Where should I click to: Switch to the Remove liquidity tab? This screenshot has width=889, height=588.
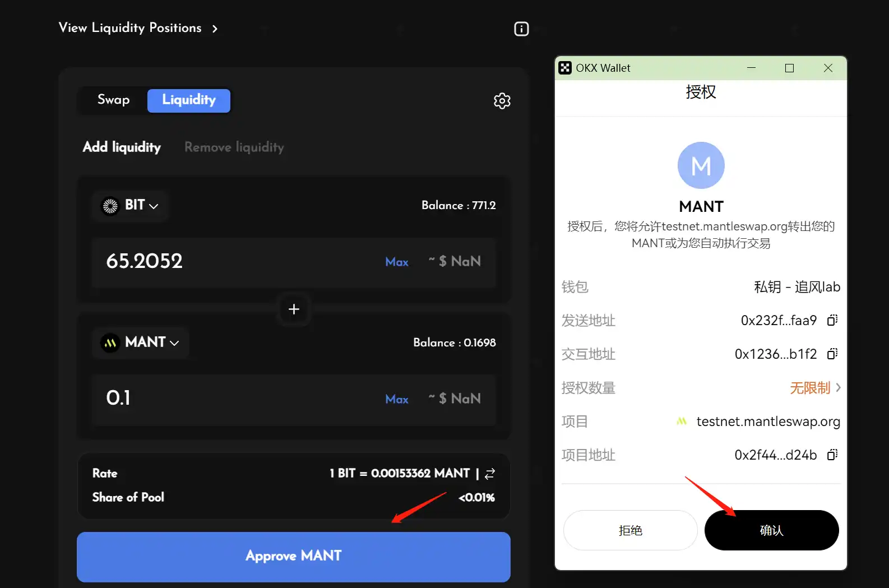[234, 147]
